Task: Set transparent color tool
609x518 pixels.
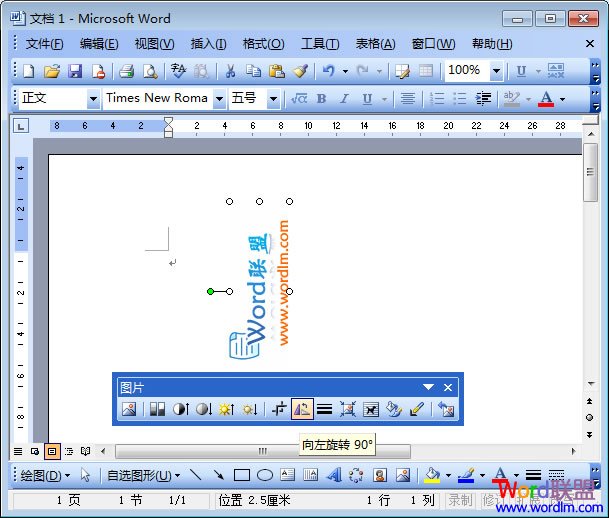Action: coord(416,409)
